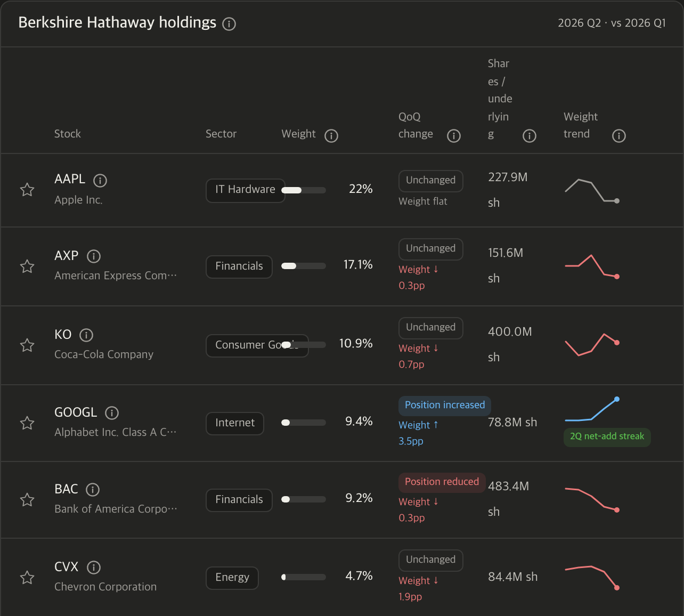Click the Weight flat note for AAPL
Screen dimensions: 684x616
pyautogui.click(x=423, y=201)
